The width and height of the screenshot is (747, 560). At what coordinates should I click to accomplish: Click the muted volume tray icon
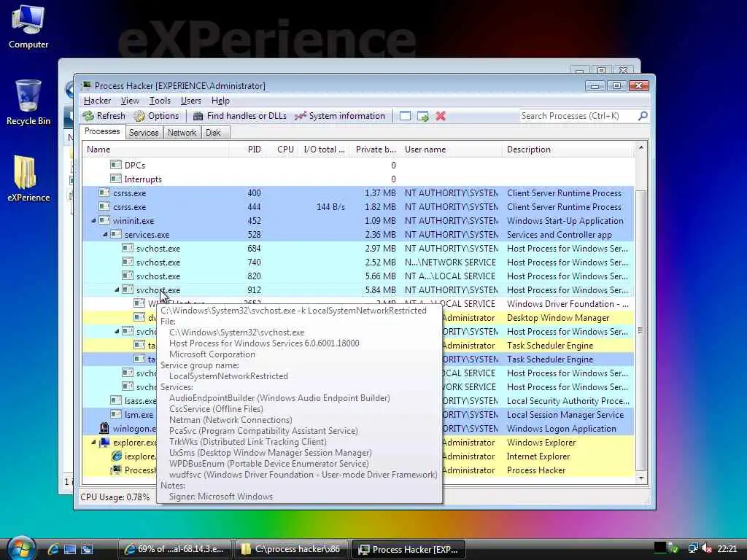click(x=706, y=549)
